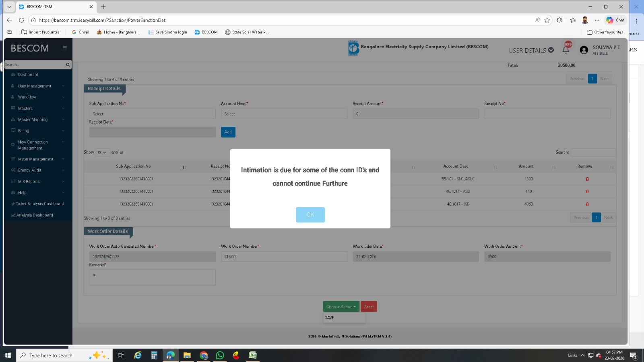
Task: Click the blue Add receipt button
Action: click(x=228, y=132)
